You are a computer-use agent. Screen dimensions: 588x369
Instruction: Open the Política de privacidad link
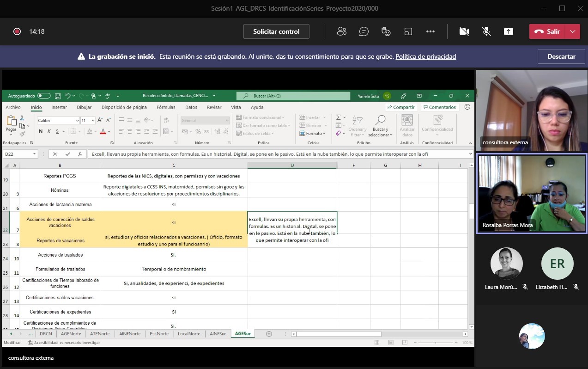click(425, 56)
